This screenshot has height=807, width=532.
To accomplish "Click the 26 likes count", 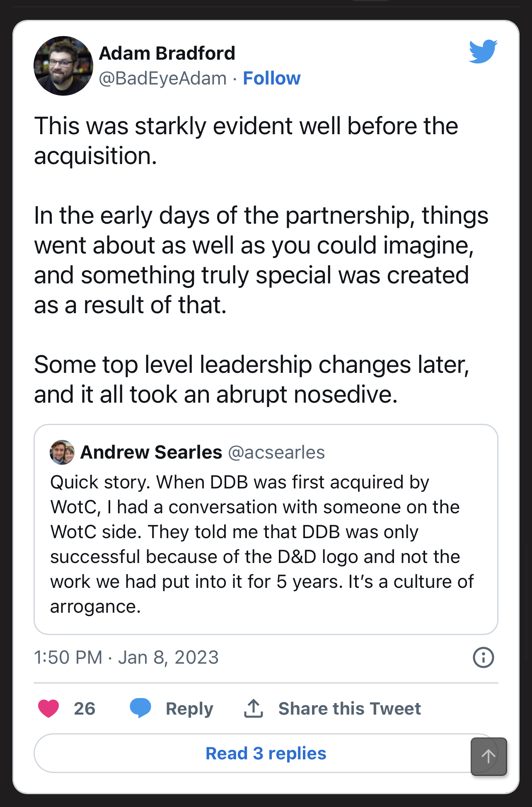I will (x=85, y=709).
